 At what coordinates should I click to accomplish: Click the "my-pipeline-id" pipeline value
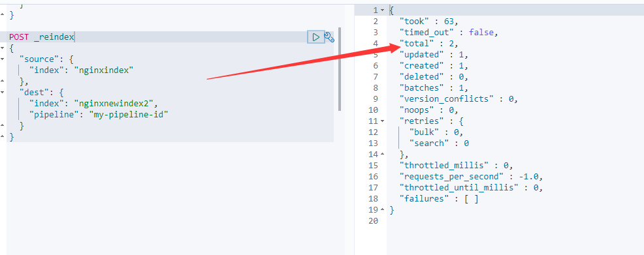tap(129, 114)
